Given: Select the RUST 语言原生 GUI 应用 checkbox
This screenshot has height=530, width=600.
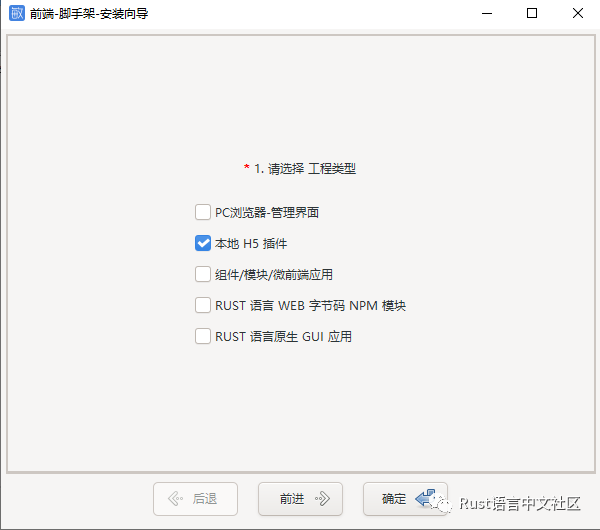Looking at the screenshot, I should click(203, 336).
